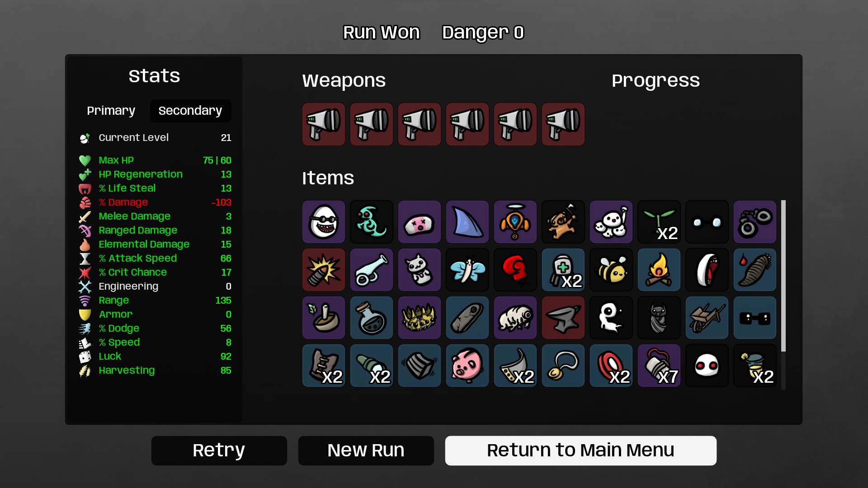Click the Retry button

[x=219, y=450]
